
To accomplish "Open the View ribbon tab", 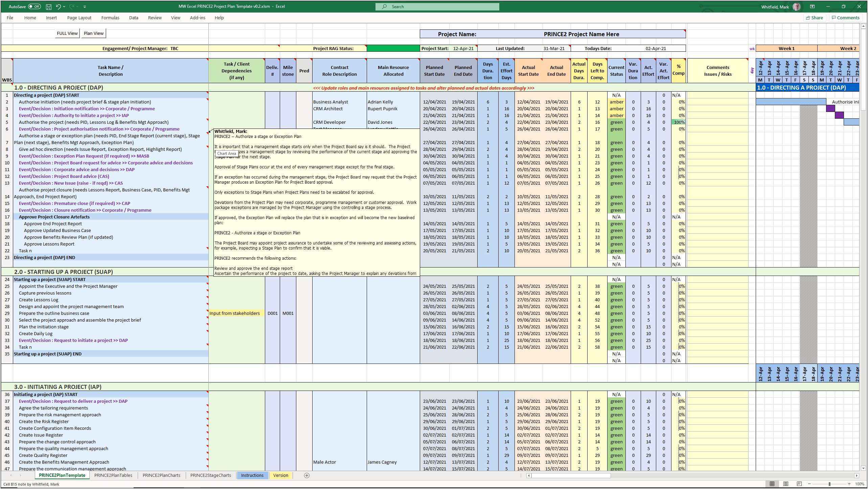I will [x=176, y=18].
